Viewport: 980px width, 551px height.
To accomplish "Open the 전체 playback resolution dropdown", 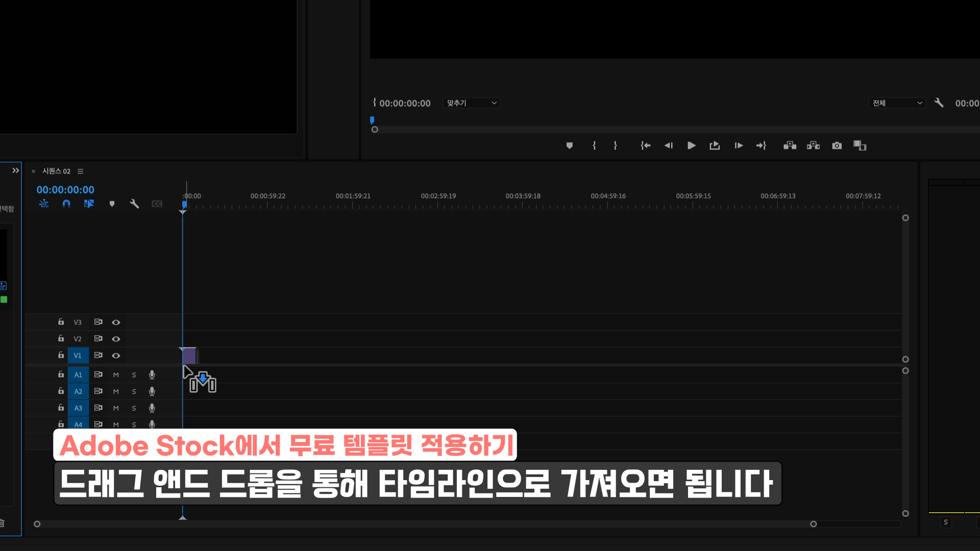I will pos(897,103).
